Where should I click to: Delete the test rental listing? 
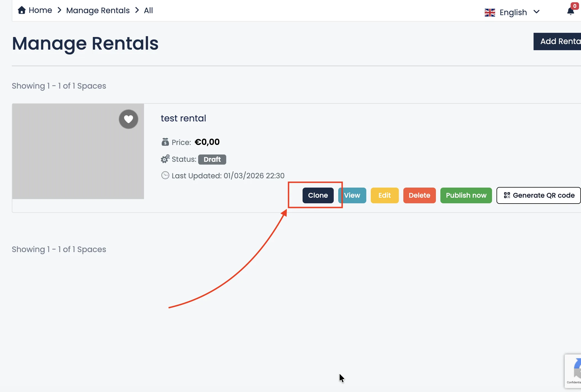click(x=419, y=195)
